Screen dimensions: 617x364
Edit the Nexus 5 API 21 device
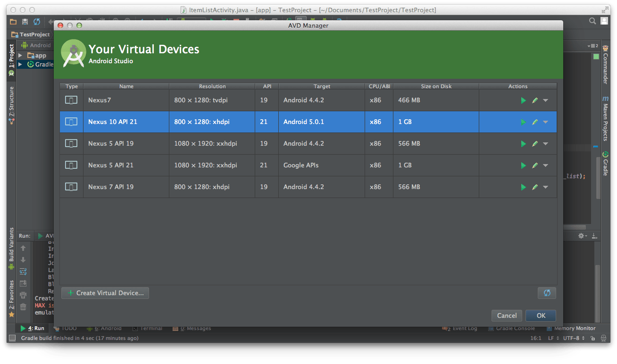(535, 165)
